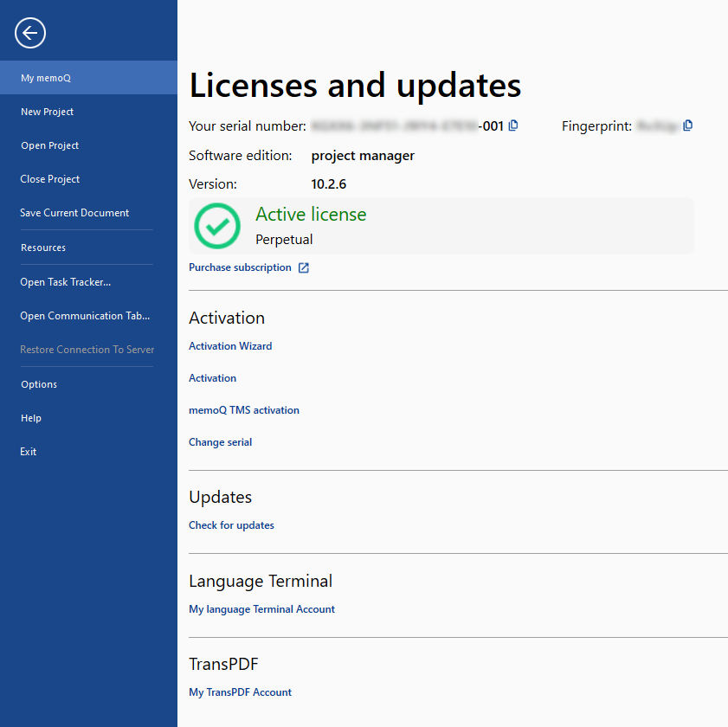
Task: Open the memoQ TMS activation link
Action: click(x=244, y=410)
